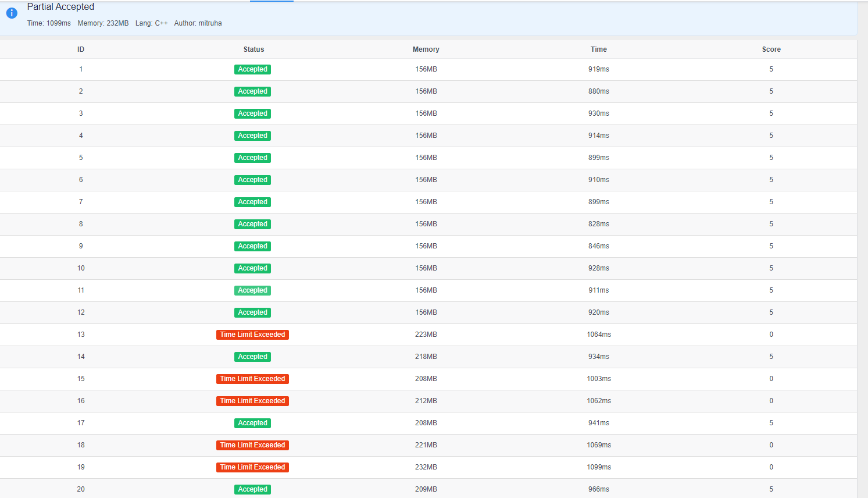Click the 223MB memory value
The image size is (868, 498).
pos(426,335)
